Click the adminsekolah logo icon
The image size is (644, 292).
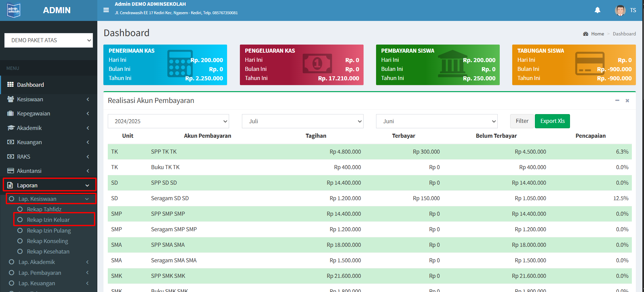pos(14,10)
